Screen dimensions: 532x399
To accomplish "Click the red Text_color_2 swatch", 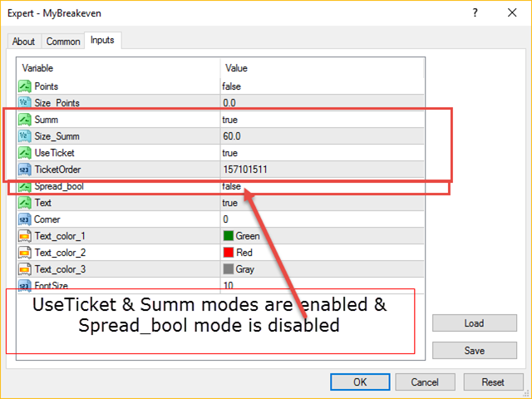I will (229, 253).
